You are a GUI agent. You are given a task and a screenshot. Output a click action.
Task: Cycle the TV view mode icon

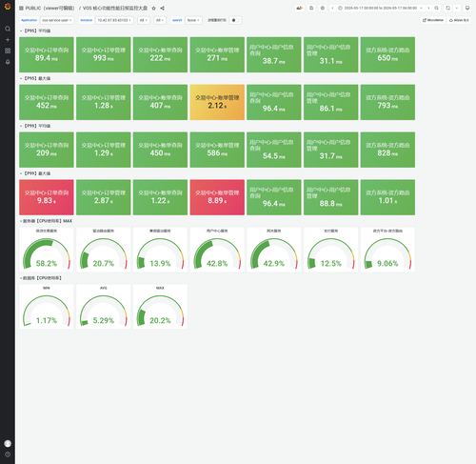tap(467, 8)
